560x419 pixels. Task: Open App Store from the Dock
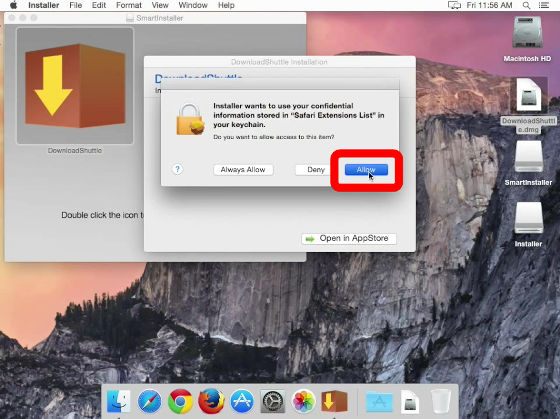(x=242, y=401)
